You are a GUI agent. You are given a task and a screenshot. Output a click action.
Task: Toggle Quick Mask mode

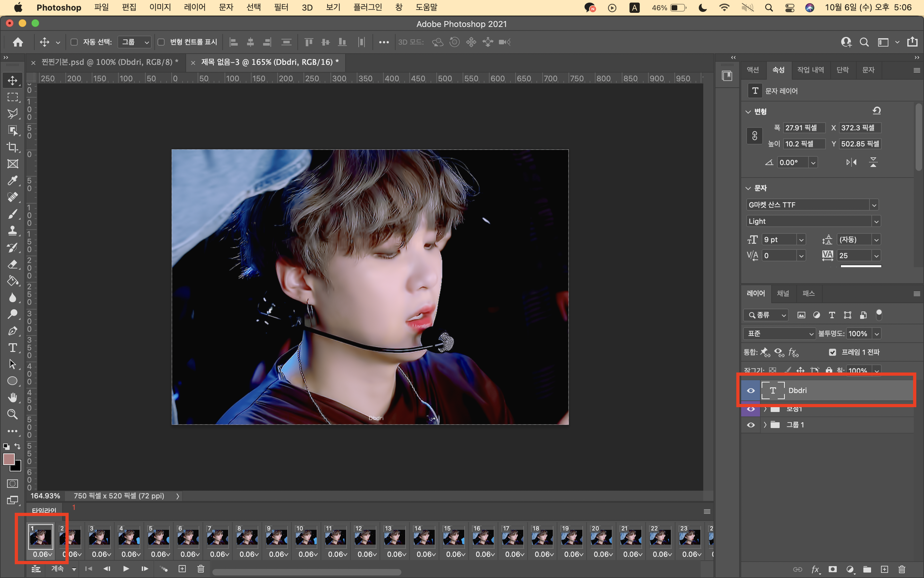click(13, 484)
